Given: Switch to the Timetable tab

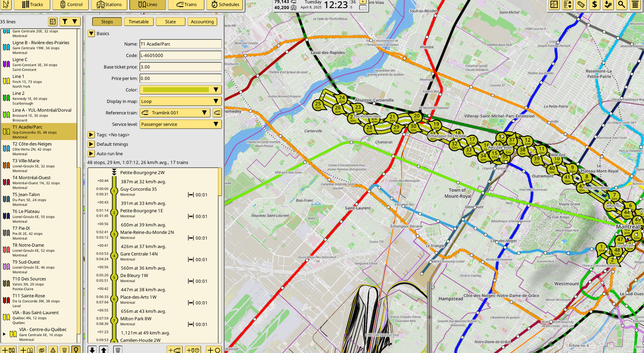Looking at the screenshot, I should 139,22.
